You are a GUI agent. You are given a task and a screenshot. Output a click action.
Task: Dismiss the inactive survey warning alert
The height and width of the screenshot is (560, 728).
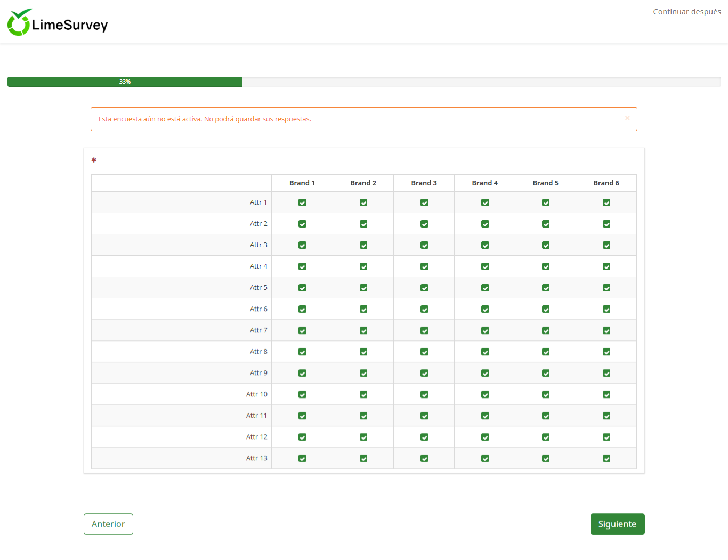(627, 118)
